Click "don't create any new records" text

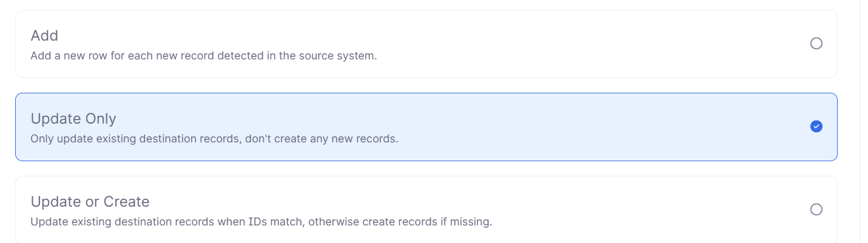coord(322,139)
